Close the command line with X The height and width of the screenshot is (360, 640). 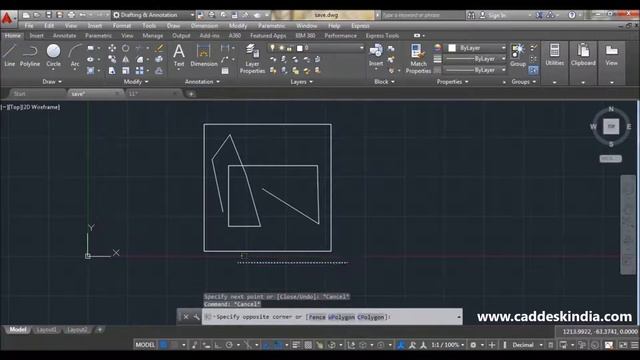click(x=186, y=317)
